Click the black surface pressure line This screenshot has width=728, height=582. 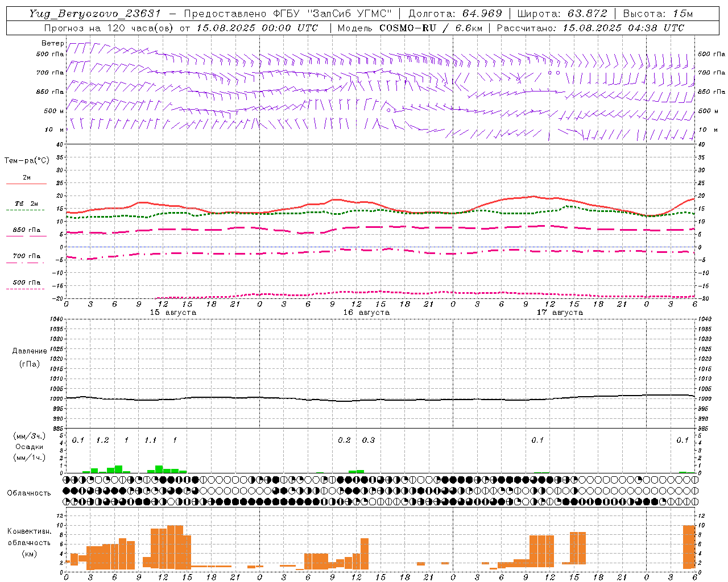point(381,399)
